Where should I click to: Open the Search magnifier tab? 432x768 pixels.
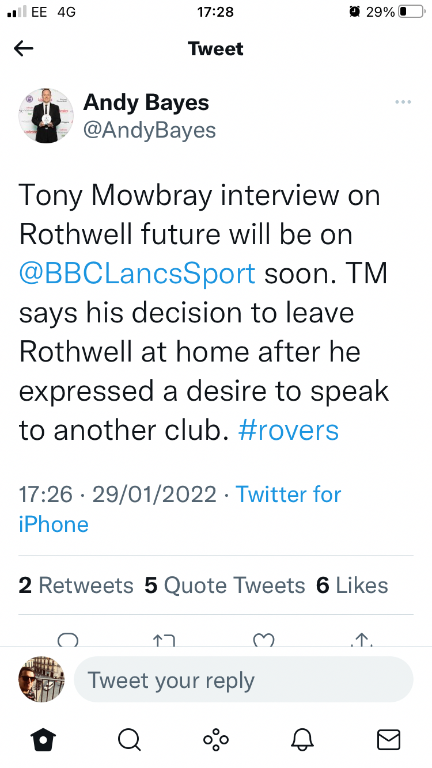pyautogui.click(x=130, y=739)
